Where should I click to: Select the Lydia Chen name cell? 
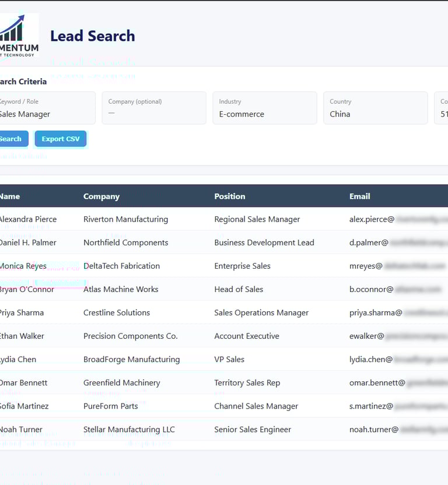pyautogui.click(x=17, y=360)
